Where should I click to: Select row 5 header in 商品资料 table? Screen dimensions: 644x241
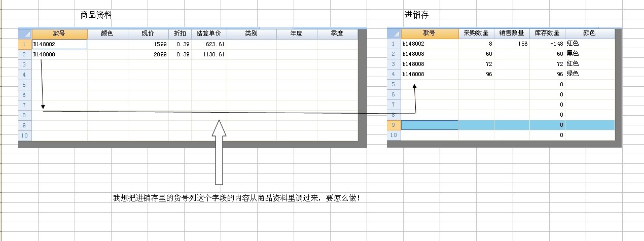pos(25,85)
